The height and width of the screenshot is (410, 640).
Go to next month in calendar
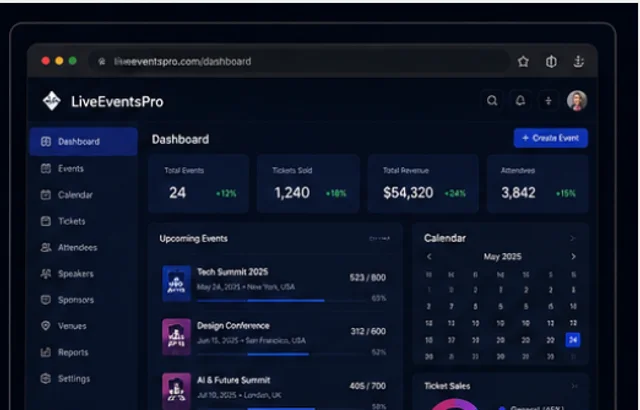click(573, 257)
